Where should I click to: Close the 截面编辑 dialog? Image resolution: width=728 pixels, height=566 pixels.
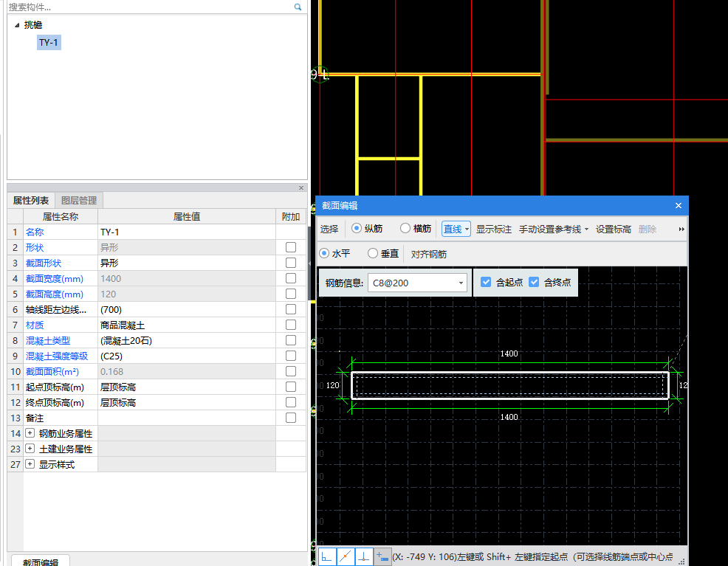679,206
